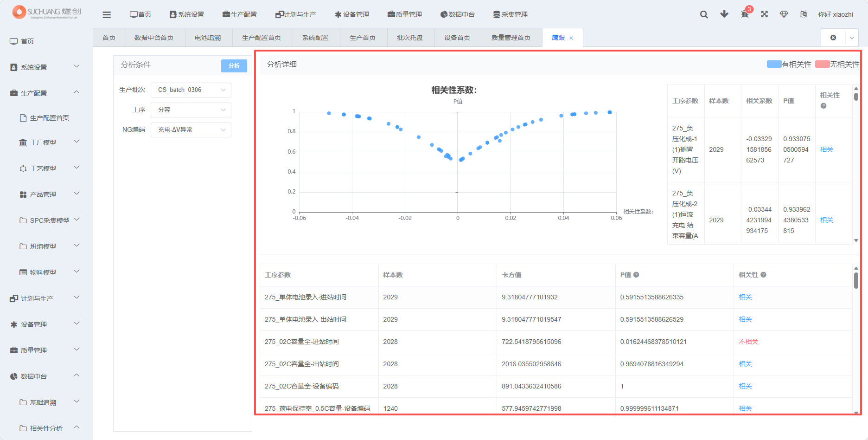
Task: Click the 计划与生产 sidebar icon
Action: [x=14, y=298]
